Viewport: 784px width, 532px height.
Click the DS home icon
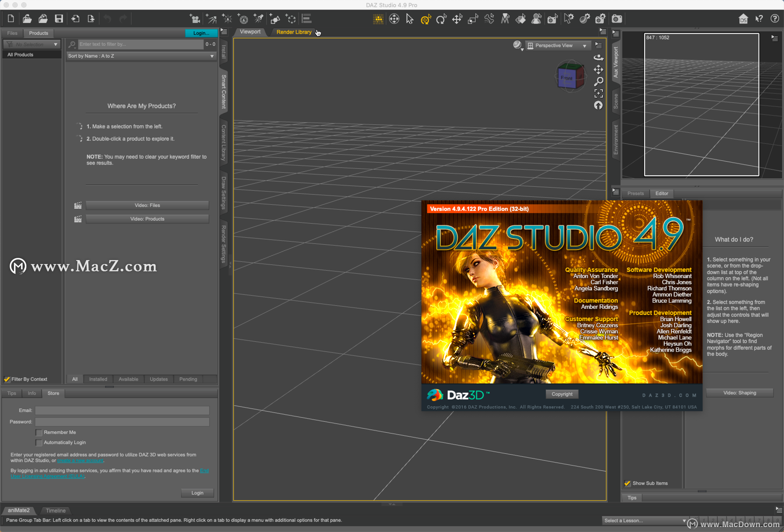(x=743, y=18)
